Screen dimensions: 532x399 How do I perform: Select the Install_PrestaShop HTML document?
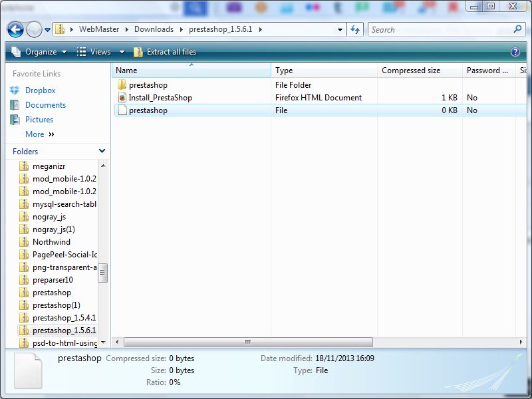(321, 98)
